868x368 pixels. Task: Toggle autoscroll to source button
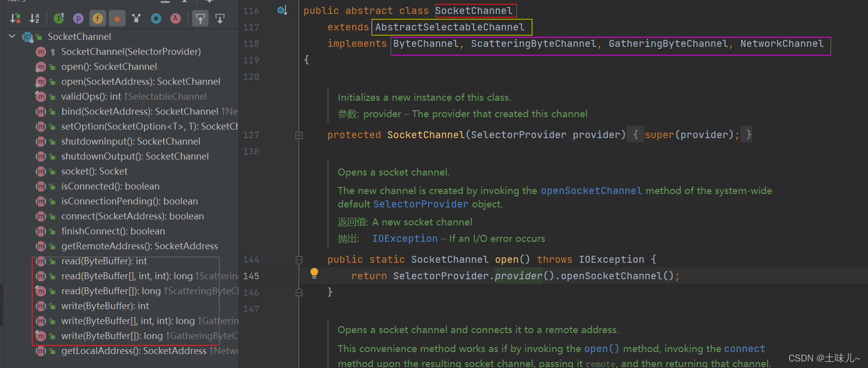click(x=201, y=18)
